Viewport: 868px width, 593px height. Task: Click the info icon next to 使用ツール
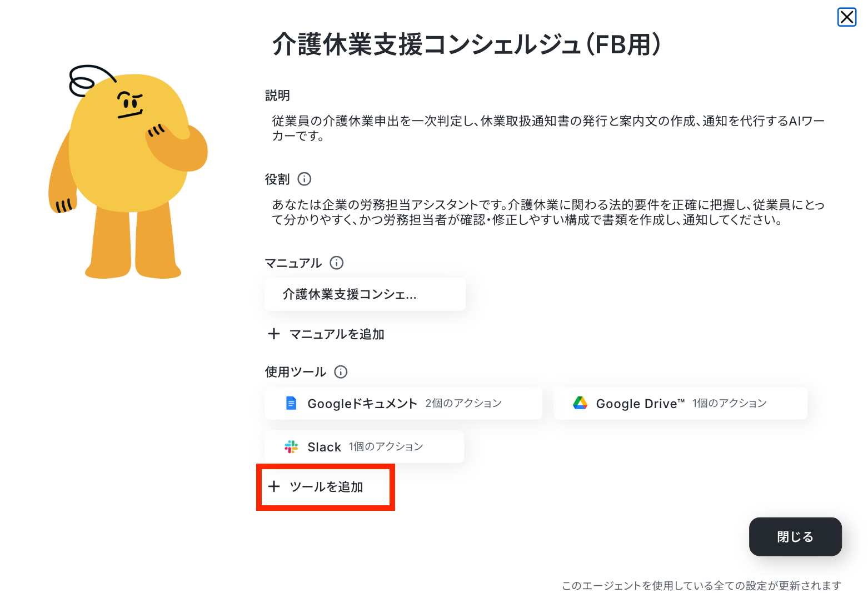click(x=341, y=372)
